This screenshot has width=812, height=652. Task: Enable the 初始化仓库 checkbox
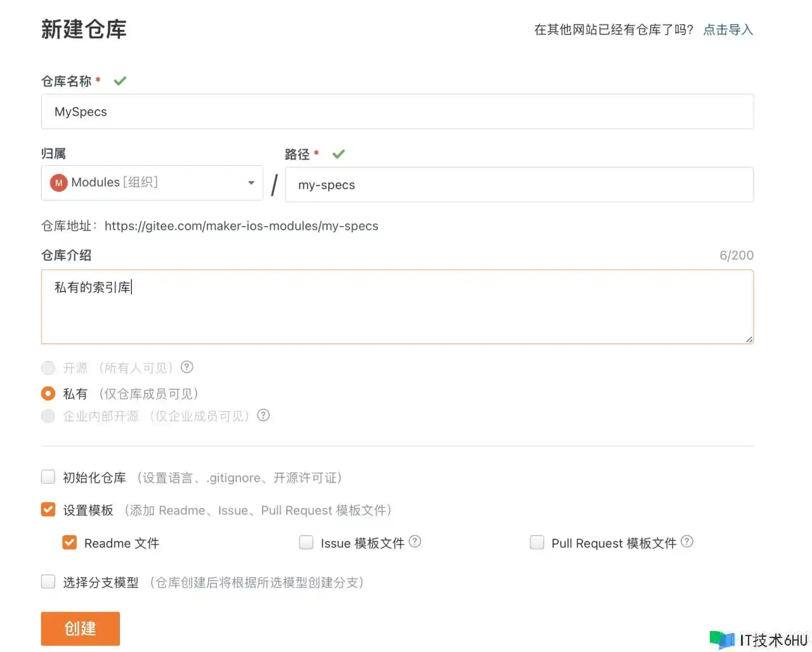tap(48, 477)
